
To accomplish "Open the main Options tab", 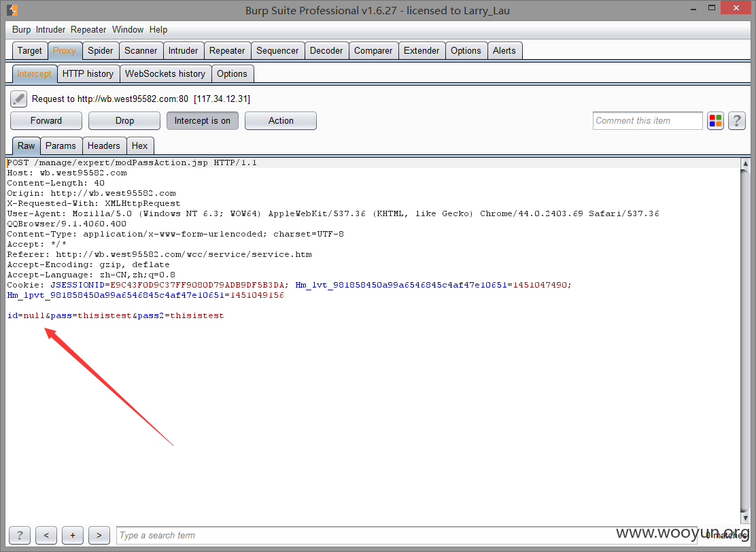I will [x=466, y=50].
